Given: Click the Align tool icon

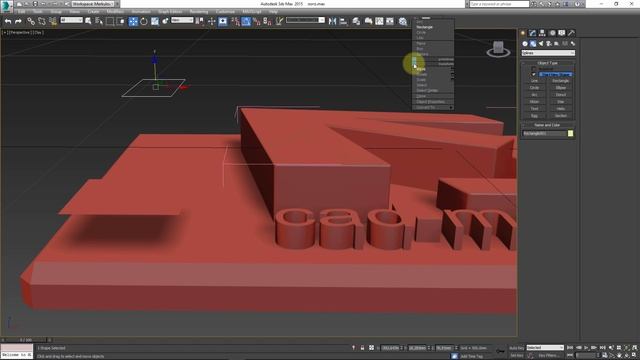Looking at the screenshot, I should (x=343, y=21).
